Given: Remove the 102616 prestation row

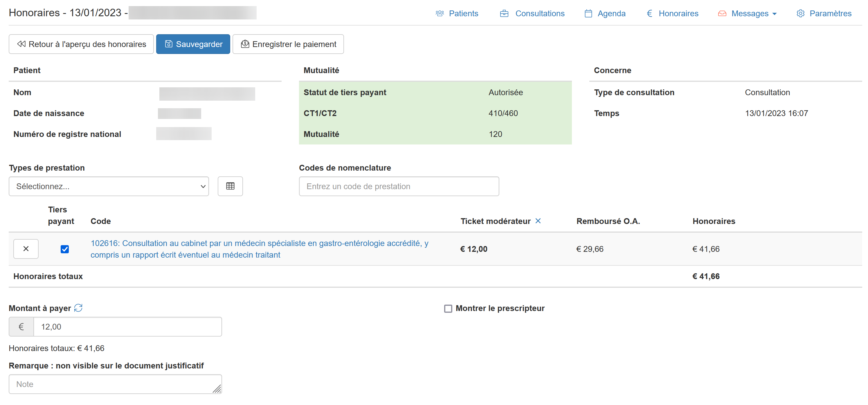Looking at the screenshot, I should (26, 249).
